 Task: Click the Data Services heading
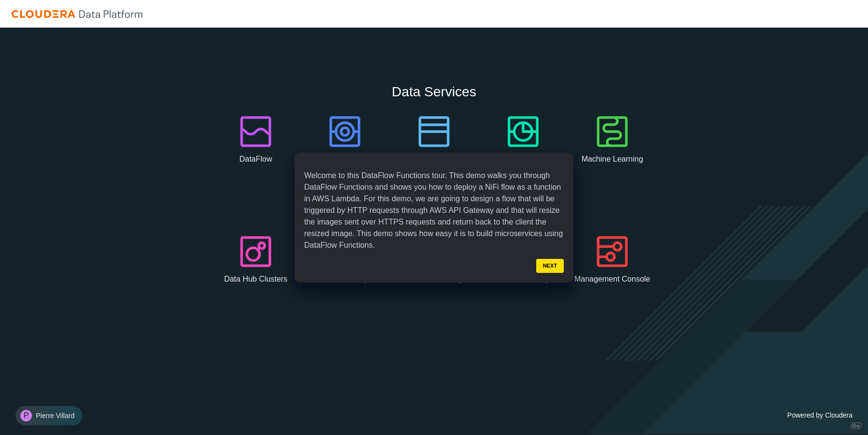434,92
